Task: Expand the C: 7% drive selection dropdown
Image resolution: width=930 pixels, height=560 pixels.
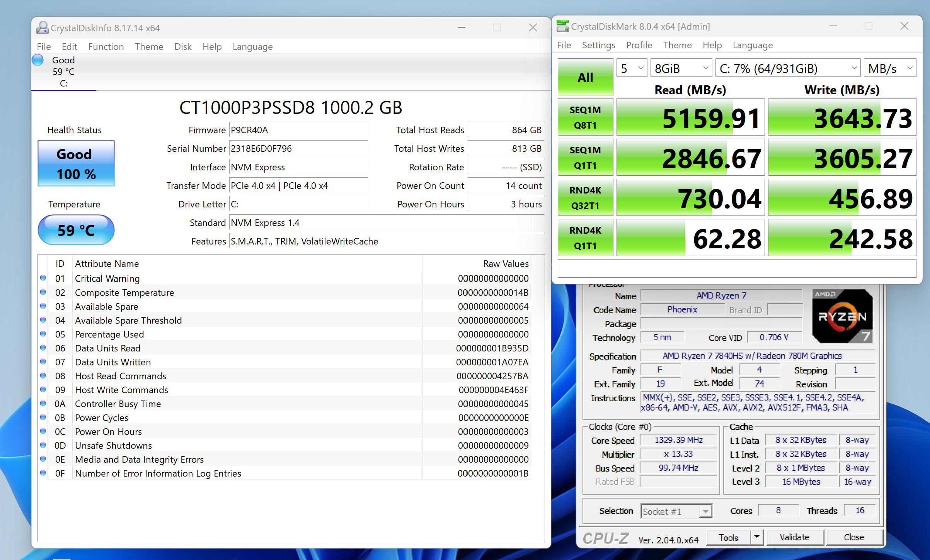Action: (787, 68)
